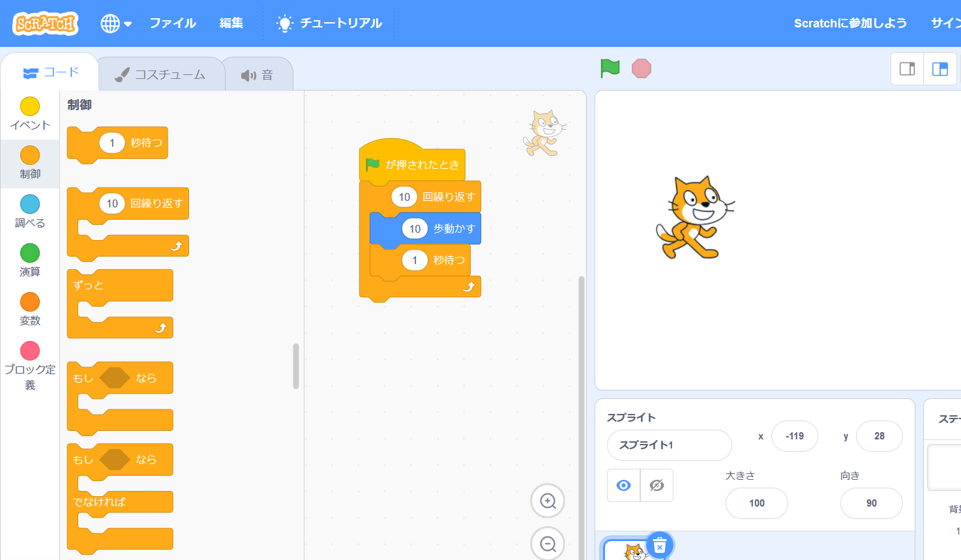Select the 変数 block category
The width and height of the screenshot is (961, 560).
point(30,309)
